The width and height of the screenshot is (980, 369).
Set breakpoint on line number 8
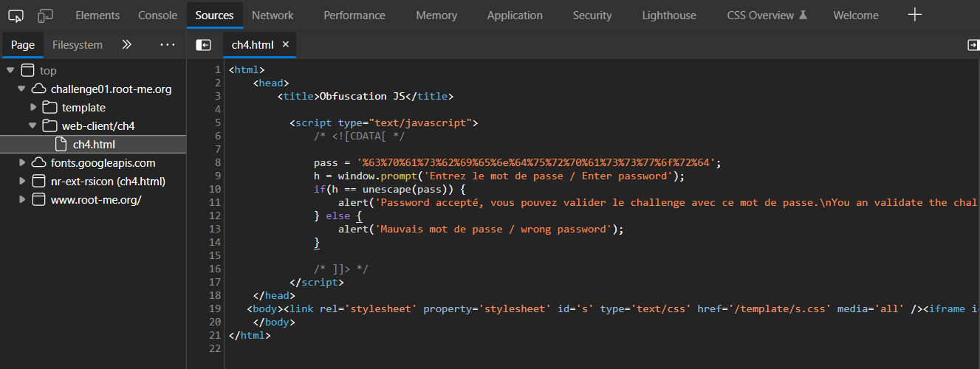(x=218, y=162)
